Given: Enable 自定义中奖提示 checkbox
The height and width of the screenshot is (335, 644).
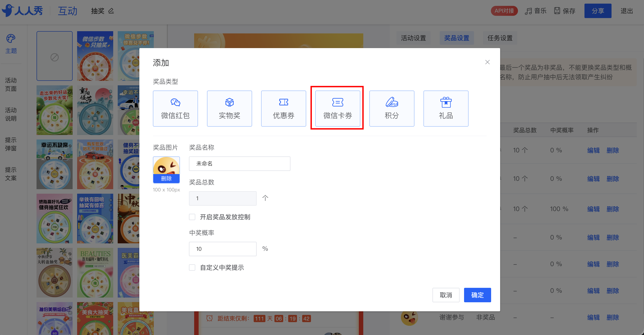Looking at the screenshot, I should tap(192, 268).
